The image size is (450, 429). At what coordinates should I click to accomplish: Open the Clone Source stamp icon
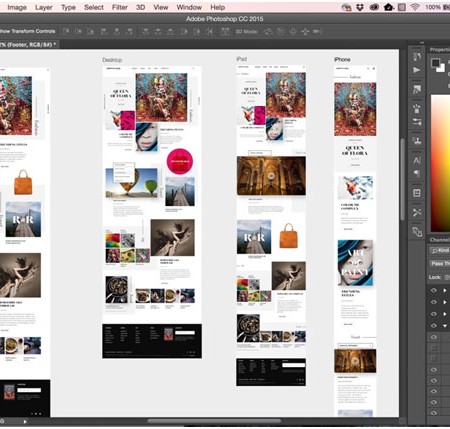[x=417, y=140]
